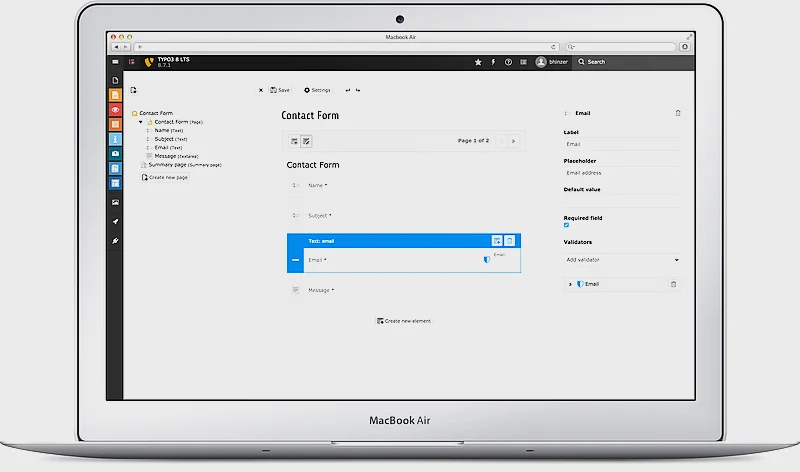Screen dimensions: 800x472
Task: Click Create new element button
Action: coord(404,321)
